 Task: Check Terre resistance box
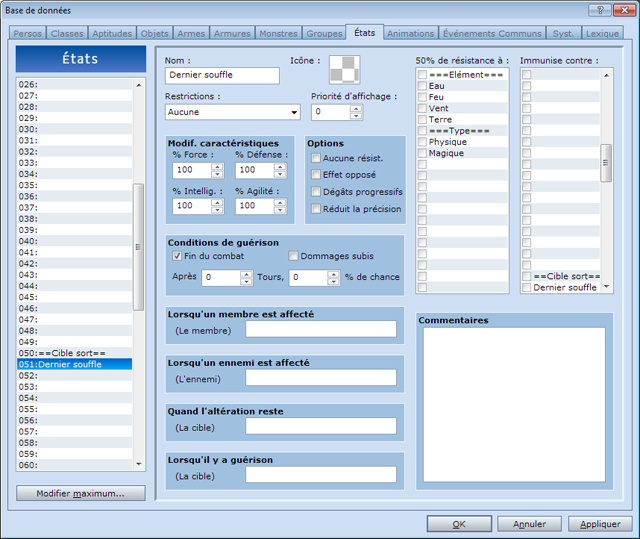coord(422,120)
